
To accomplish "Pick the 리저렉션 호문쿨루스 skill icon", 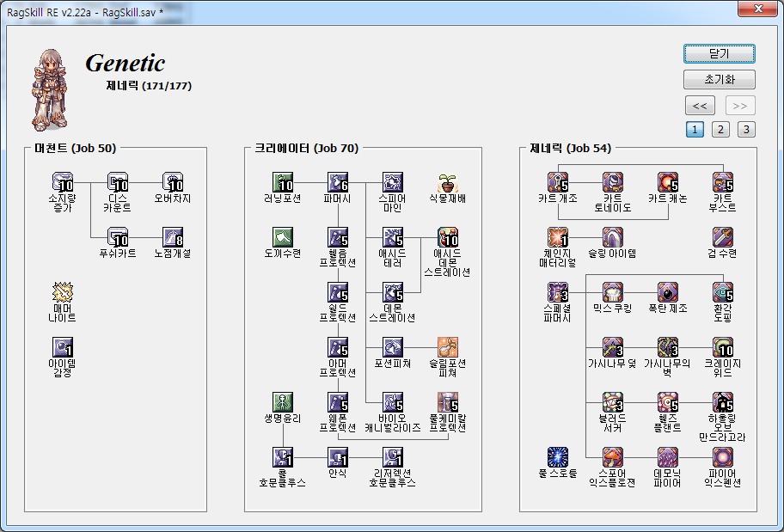I will click(393, 457).
